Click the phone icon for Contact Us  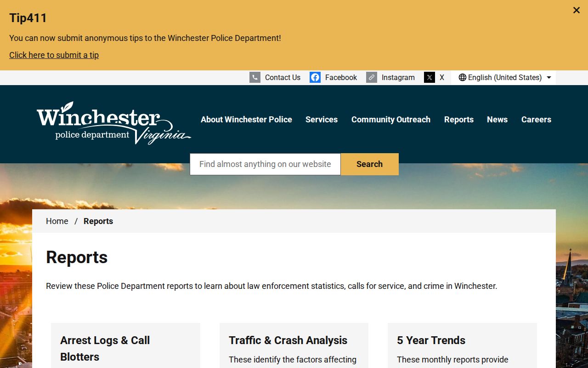(x=255, y=77)
